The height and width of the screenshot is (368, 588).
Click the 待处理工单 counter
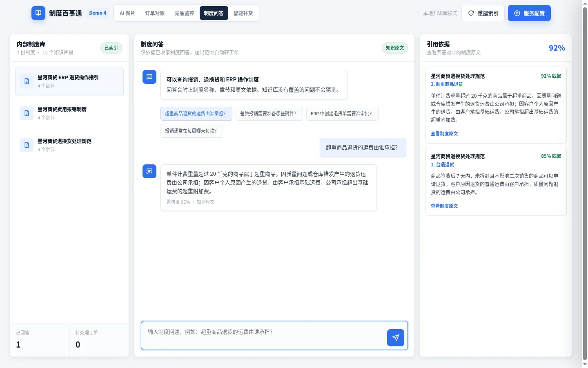click(99, 340)
